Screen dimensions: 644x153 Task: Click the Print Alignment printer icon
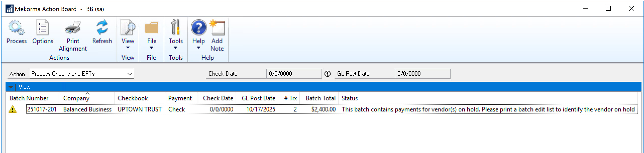(x=73, y=28)
